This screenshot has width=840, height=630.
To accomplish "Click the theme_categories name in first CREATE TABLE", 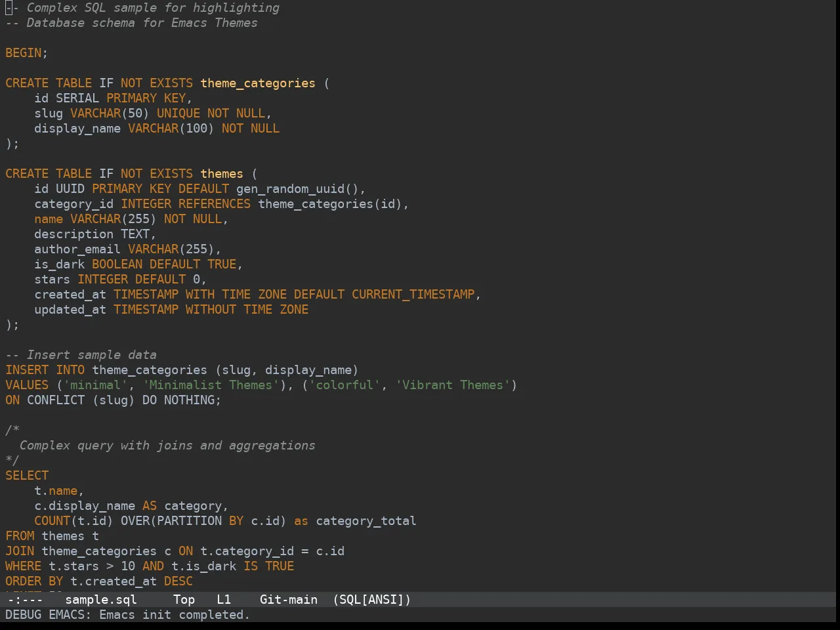I will tap(258, 83).
